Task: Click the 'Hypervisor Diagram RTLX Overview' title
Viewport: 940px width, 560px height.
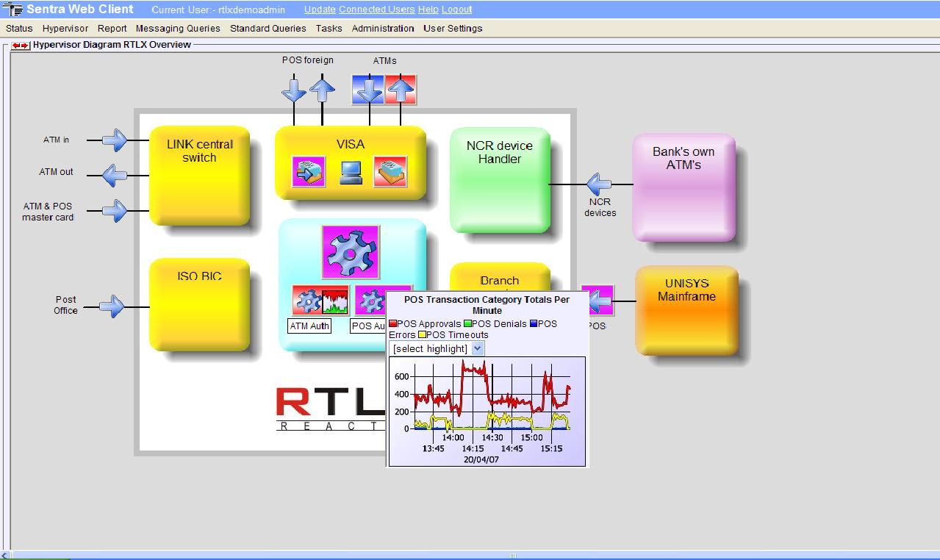Action: click(112, 45)
